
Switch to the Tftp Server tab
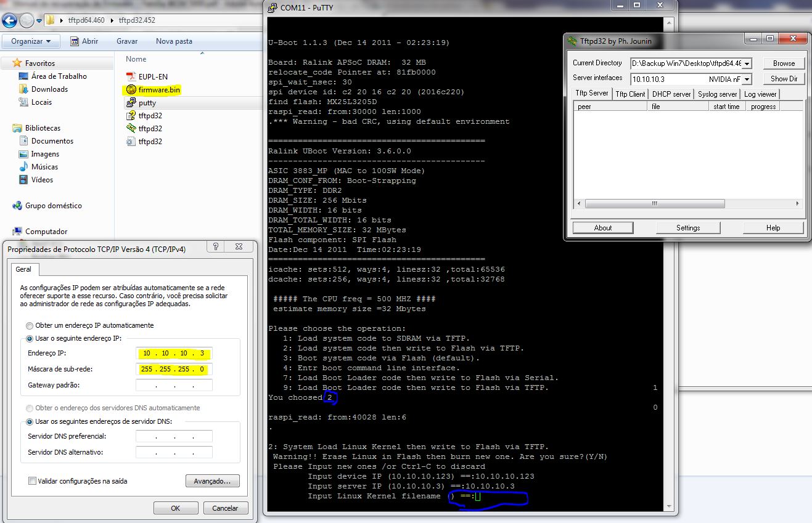[592, 93]
